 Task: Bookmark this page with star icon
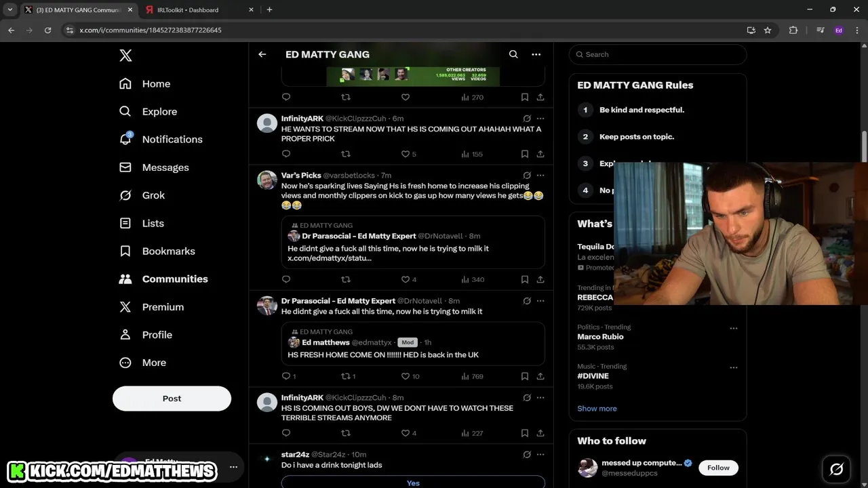coord(768,30)
